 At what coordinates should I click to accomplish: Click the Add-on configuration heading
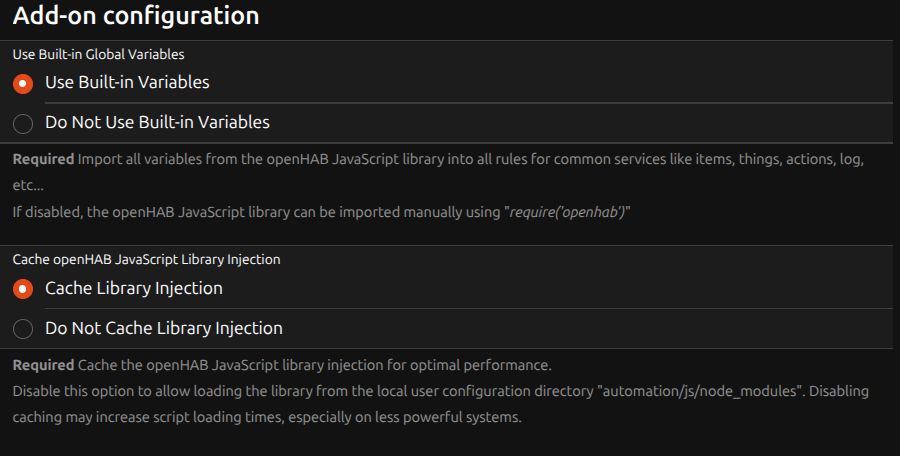(x=136, y=16)
